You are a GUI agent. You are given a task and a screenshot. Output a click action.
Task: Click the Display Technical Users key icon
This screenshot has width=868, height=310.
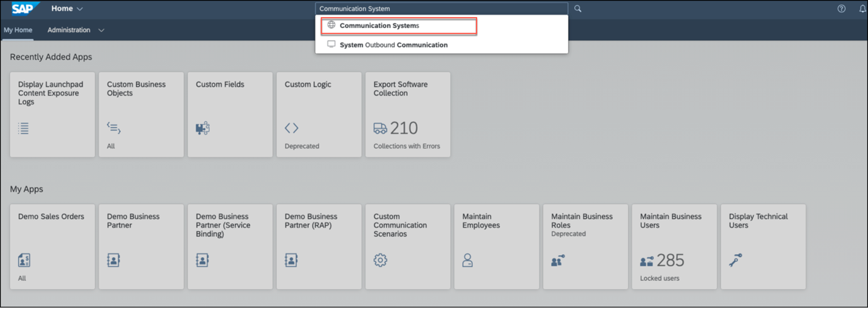[x=736, y=260]
